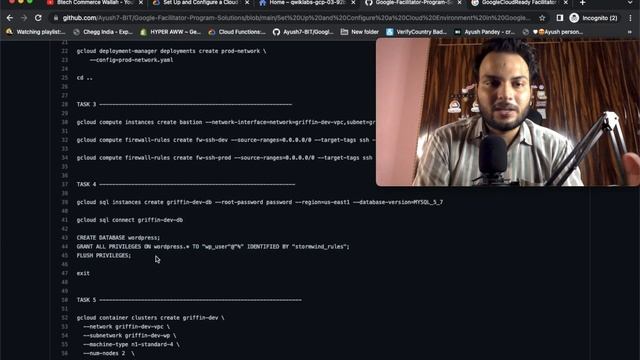The height and width of the screenshot is (360, 640).
Task: Click the site lock icon
Action: tap(56, 18)
